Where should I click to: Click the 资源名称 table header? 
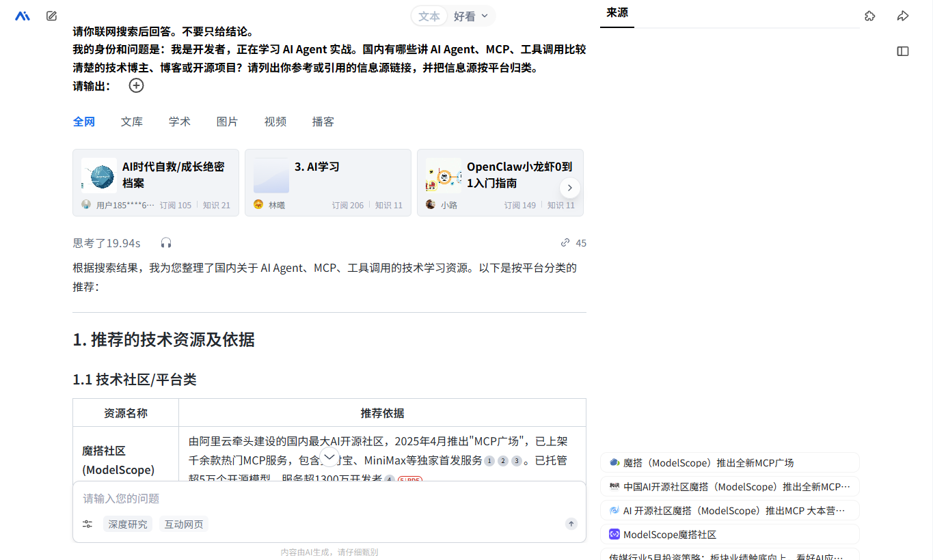point(126,413)
